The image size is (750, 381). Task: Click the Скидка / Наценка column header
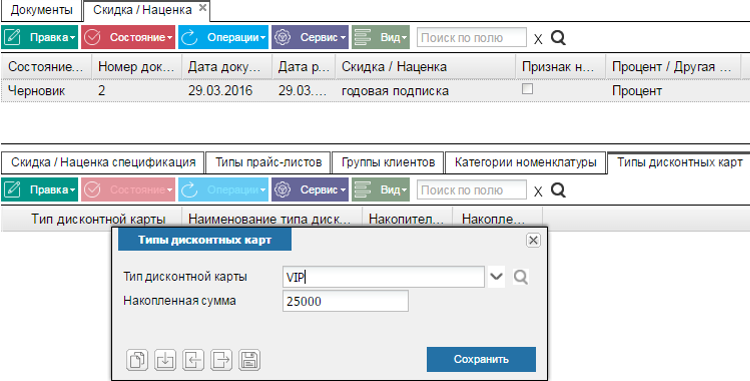[x=425, y=67]
